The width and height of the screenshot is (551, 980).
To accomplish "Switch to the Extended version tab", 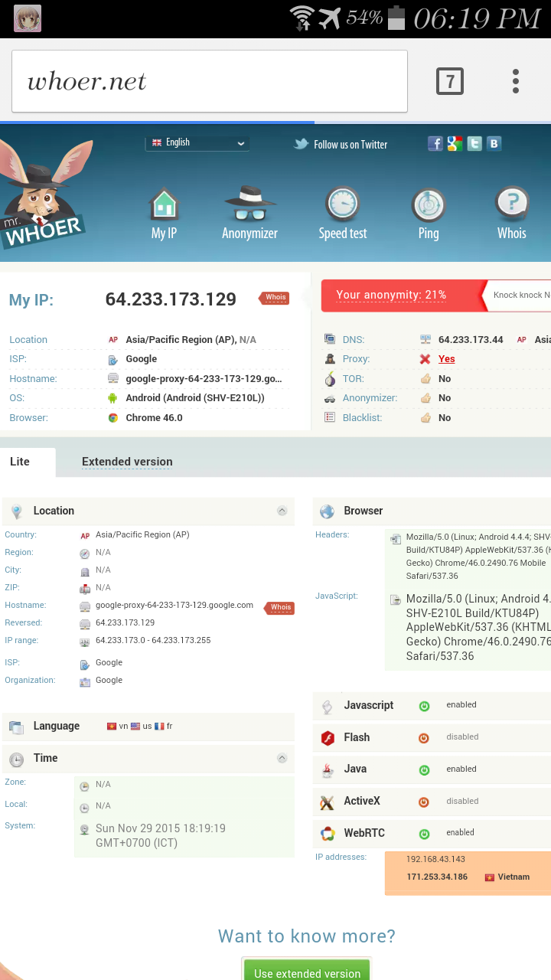I will click(x=127, y=462).
